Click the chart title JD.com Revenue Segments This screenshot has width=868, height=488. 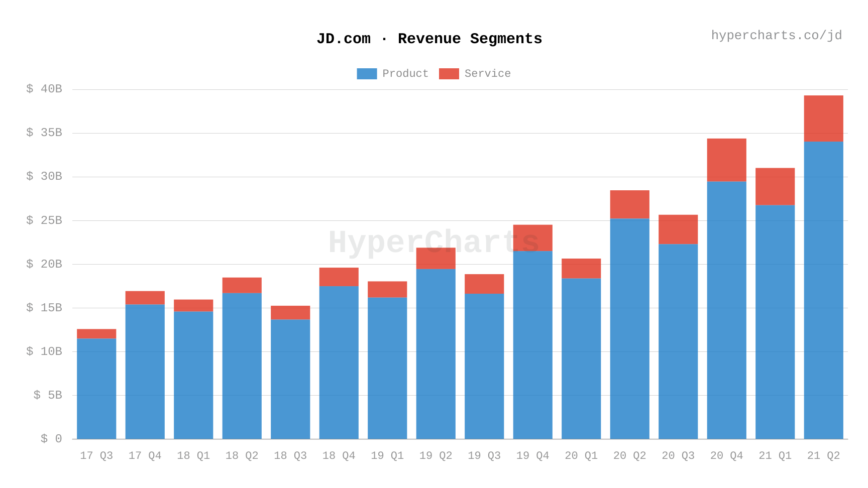[429, 38]
